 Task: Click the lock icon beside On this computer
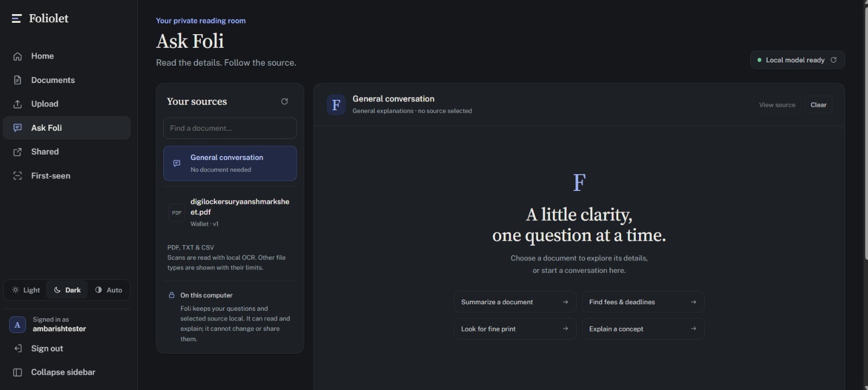(x=171, y=295)
